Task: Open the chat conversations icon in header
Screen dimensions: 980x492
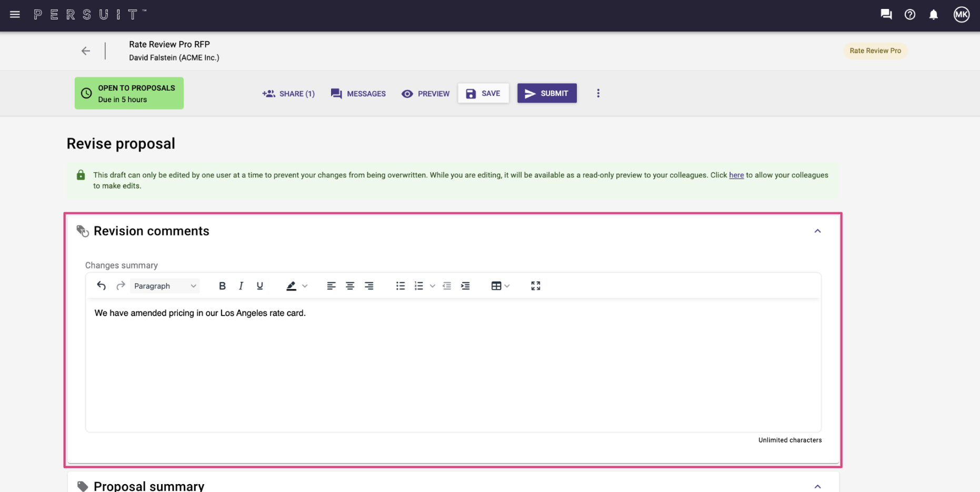Action: coord(886,15)
